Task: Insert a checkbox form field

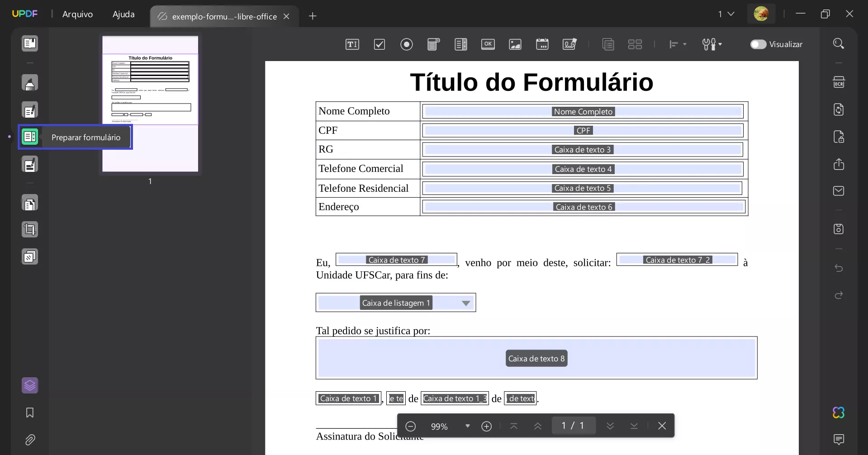Action: pyautogui.click(x=379, y=44)
